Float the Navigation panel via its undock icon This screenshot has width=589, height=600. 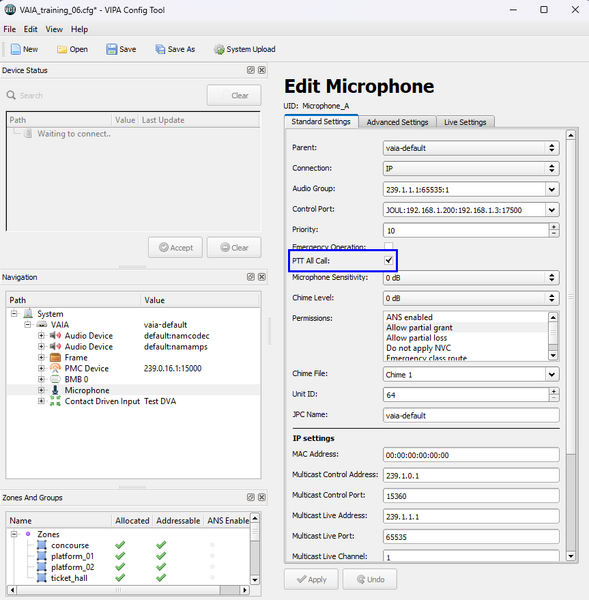[251, 277]
